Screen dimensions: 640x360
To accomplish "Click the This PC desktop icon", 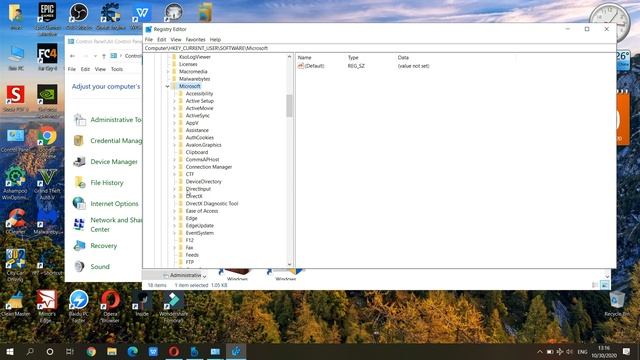I will (16, 54).
